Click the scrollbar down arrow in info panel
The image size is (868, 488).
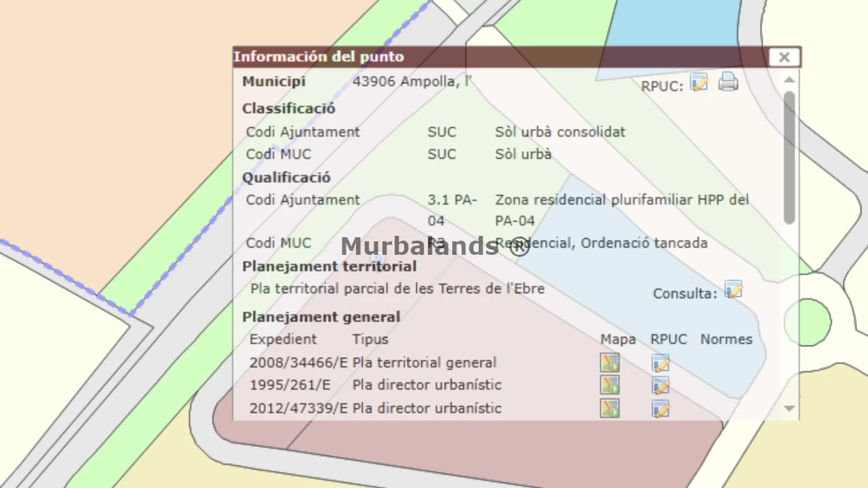pos(789,408)
